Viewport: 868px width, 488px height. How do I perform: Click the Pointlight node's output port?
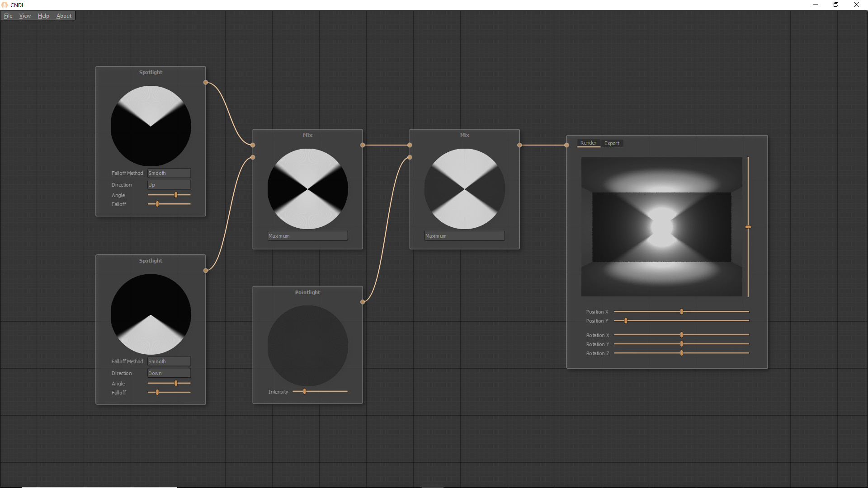[362, 302]
